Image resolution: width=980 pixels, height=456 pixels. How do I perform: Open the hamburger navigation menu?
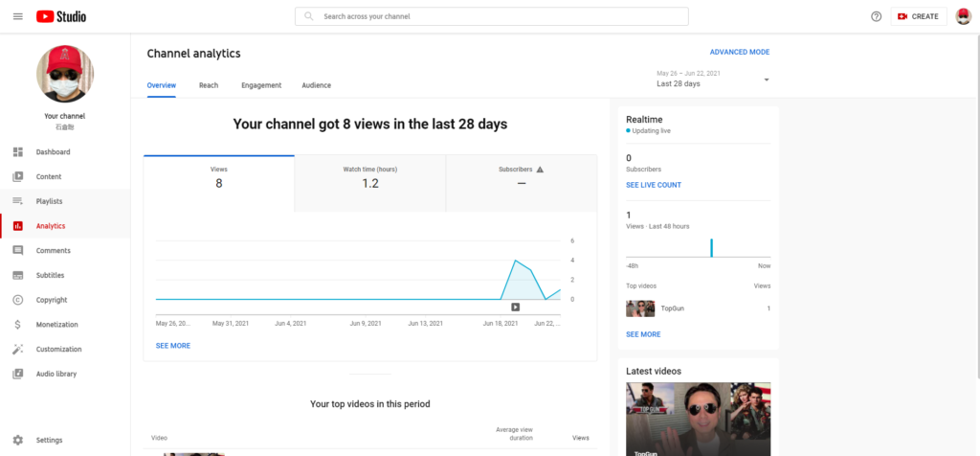point(17,16)
